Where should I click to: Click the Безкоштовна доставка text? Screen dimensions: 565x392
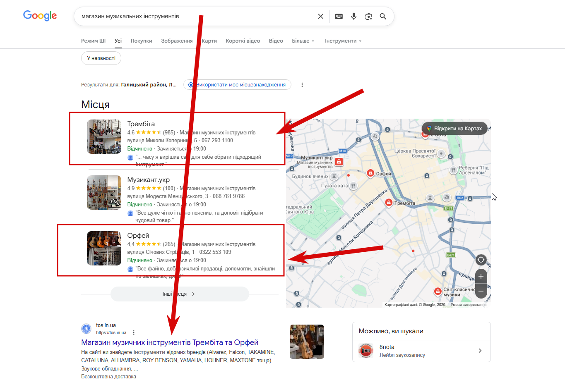click(x=108, y=377)
